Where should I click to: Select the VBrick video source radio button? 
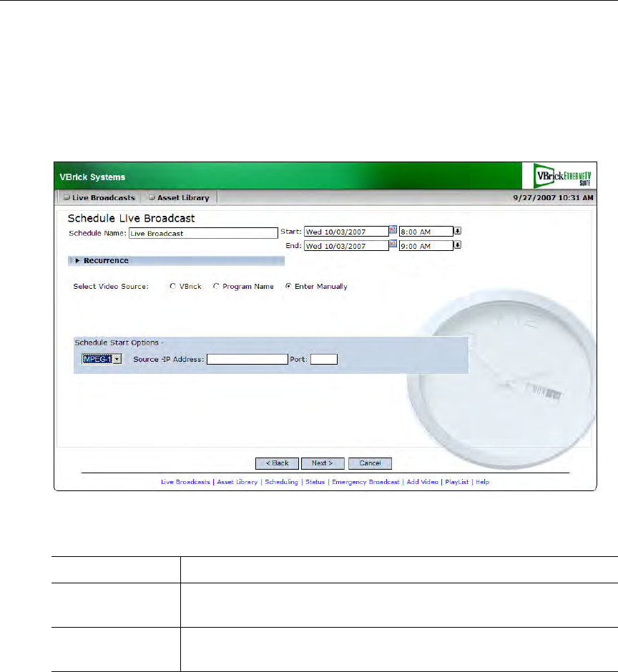tap(172, 286)
